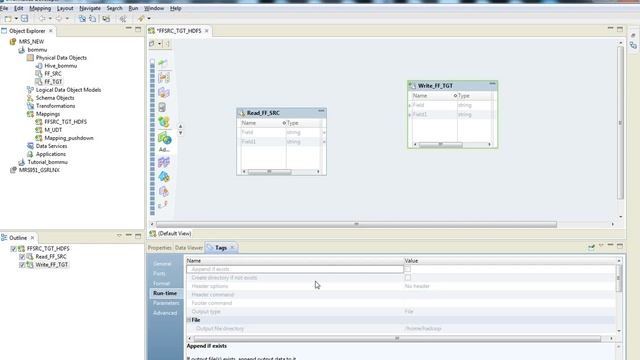
Task: Click the palette icon labeled Ad...
Action: (x=164, y=138)
